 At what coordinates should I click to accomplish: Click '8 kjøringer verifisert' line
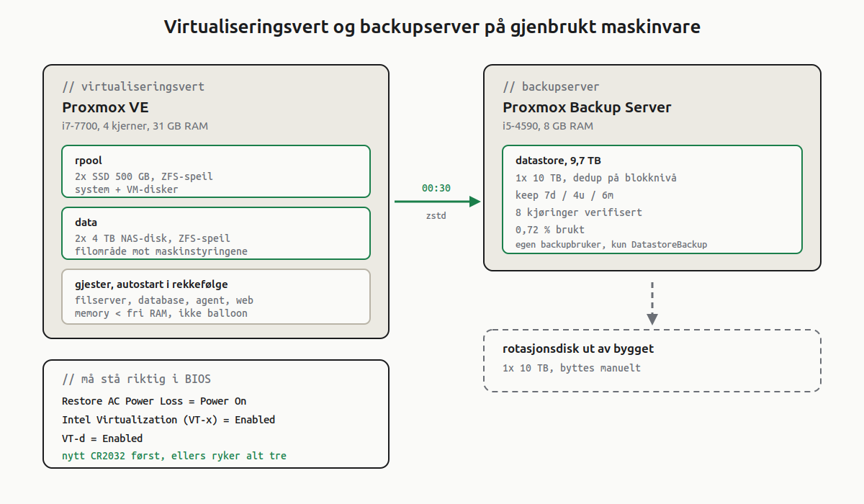[x=579, y=212]
